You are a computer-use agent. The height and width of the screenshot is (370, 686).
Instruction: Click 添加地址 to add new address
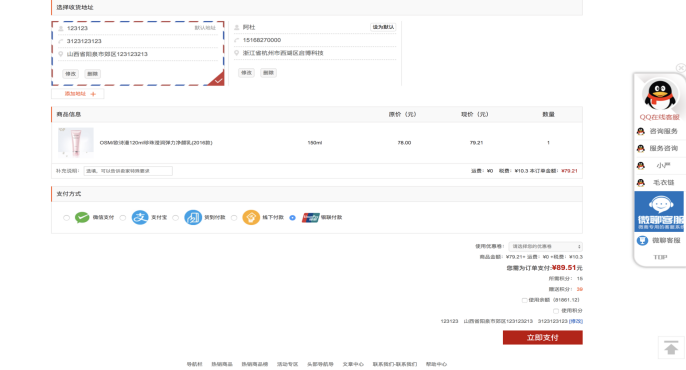[x=78, y=94]
